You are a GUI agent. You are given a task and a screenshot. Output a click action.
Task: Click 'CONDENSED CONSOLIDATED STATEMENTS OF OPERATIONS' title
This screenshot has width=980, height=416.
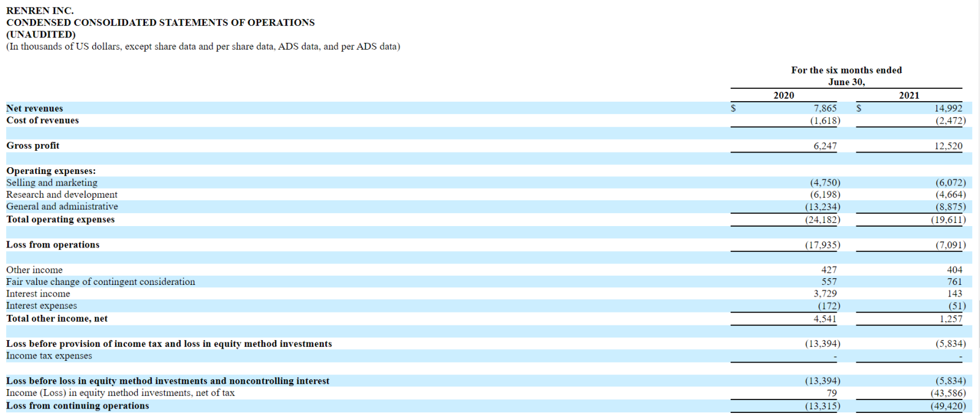(x=160, y=23)
